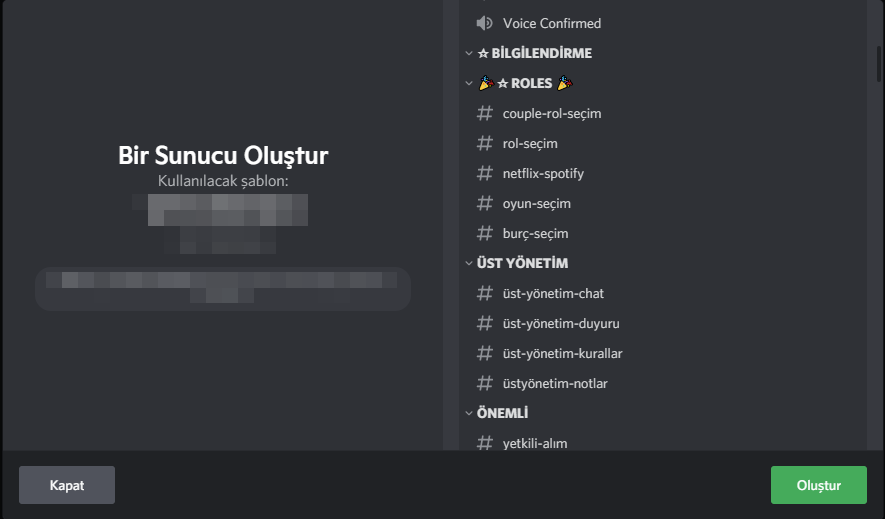The width and height of the screenshot is (885, 519).
Task: Click the hash icon beside üst-yönetim-chat
Action: pos(485,293)
